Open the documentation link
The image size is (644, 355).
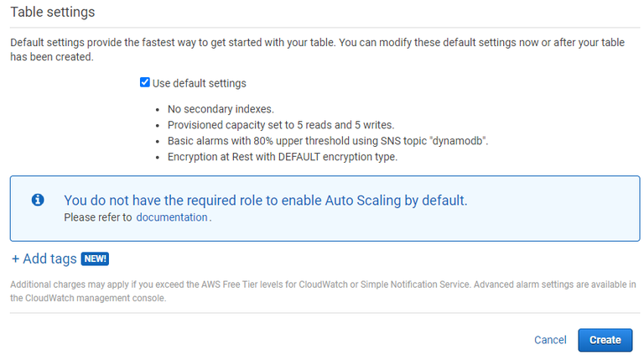pyautogui.click(x=171, y=217)
